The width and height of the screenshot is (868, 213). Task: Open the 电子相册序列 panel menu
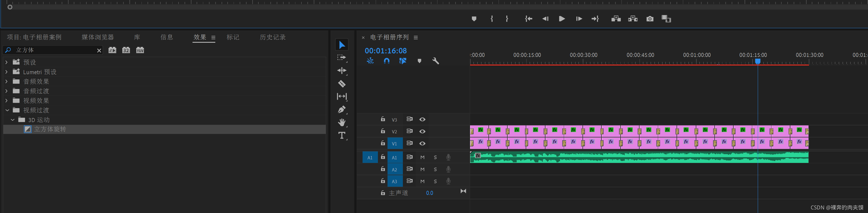click(x=416, y=38)
